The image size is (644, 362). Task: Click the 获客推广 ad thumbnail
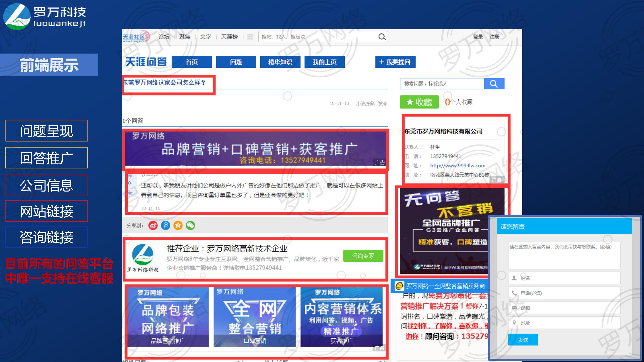tap(342, 317)
